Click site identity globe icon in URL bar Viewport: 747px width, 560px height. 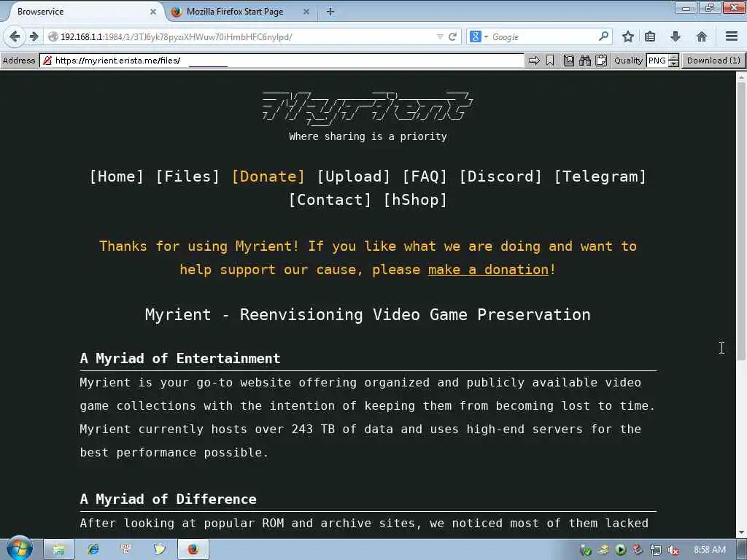53,36
